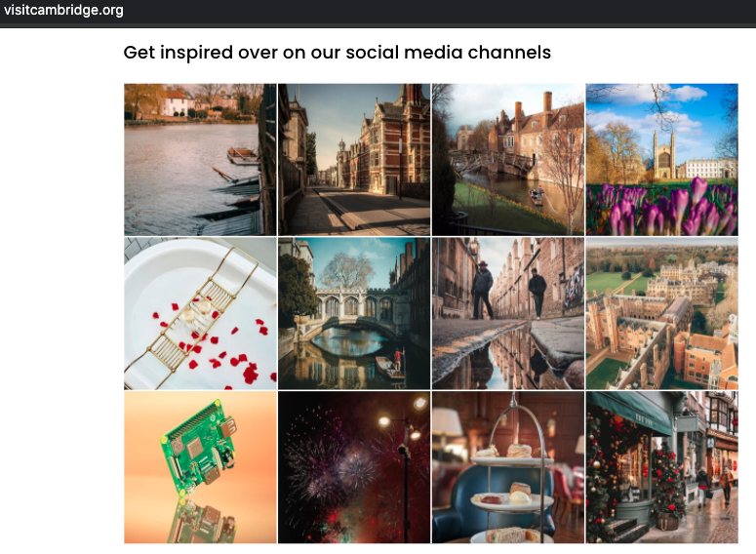Open the King's College purple crocuses photo
The image size is (756, 554).
click(x=661, y=160)
